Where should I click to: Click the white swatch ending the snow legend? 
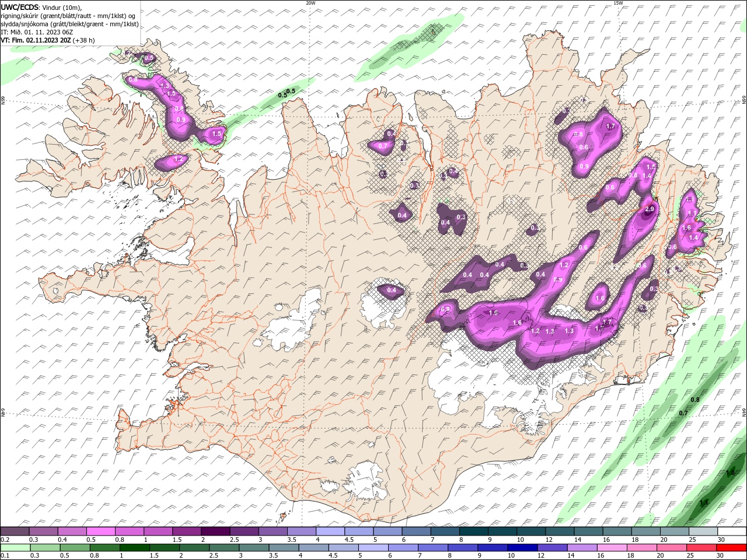click(732, 531)
